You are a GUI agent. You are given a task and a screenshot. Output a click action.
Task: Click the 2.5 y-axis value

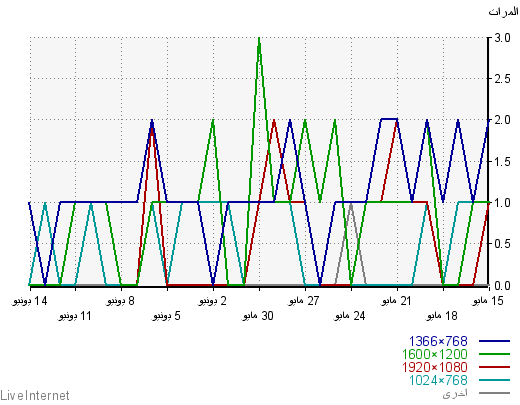(x=502, y=79)
